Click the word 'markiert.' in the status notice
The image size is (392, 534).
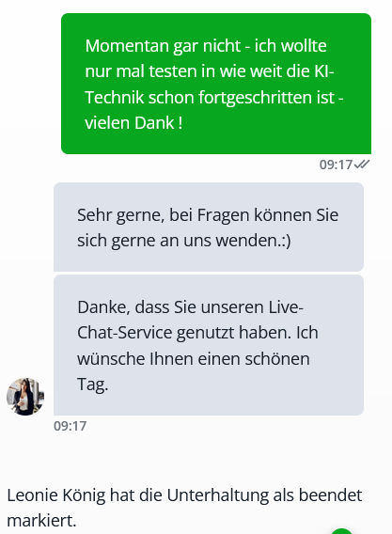tap(41, 521)
